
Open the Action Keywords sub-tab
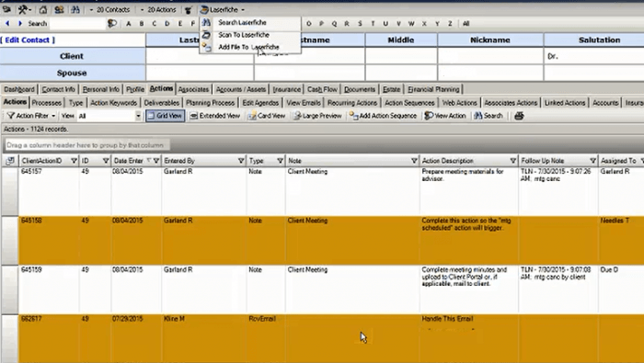(113, 103)
